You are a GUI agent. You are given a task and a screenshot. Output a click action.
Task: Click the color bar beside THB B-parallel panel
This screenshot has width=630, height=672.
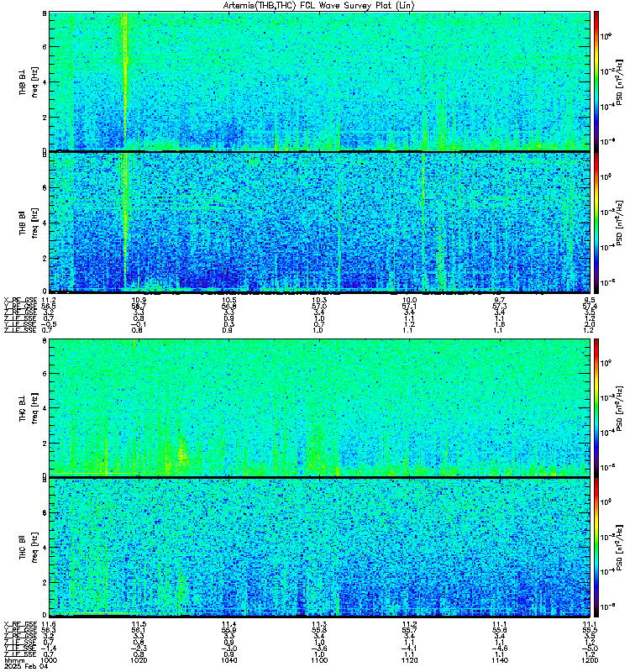point(596,223)
